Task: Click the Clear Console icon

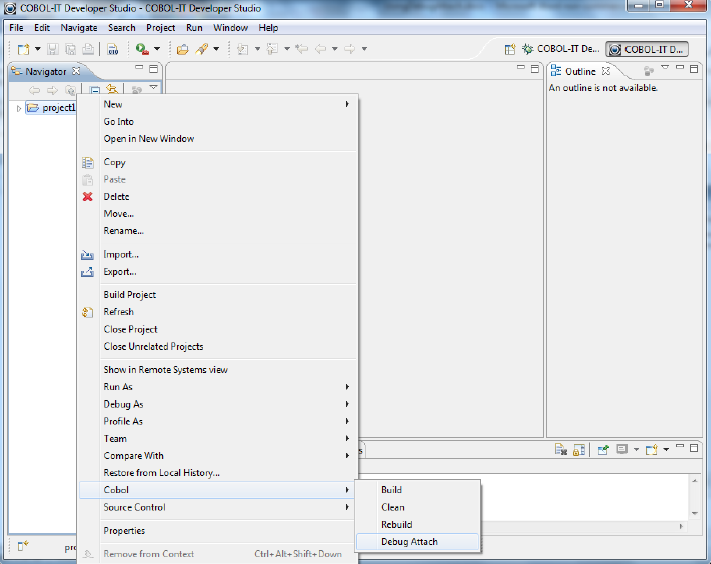Action: pos(561,450)
